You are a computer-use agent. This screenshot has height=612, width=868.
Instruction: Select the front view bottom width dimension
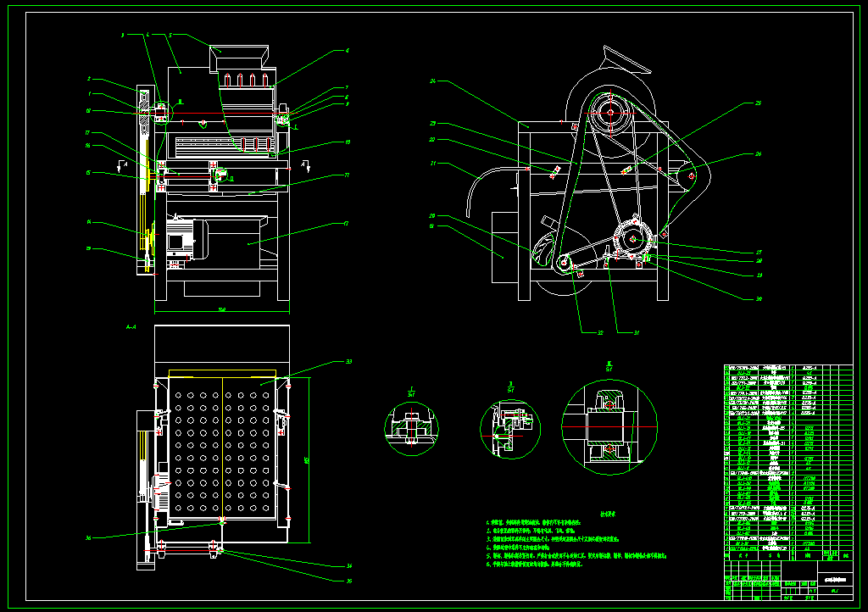[x=221, y=309]
